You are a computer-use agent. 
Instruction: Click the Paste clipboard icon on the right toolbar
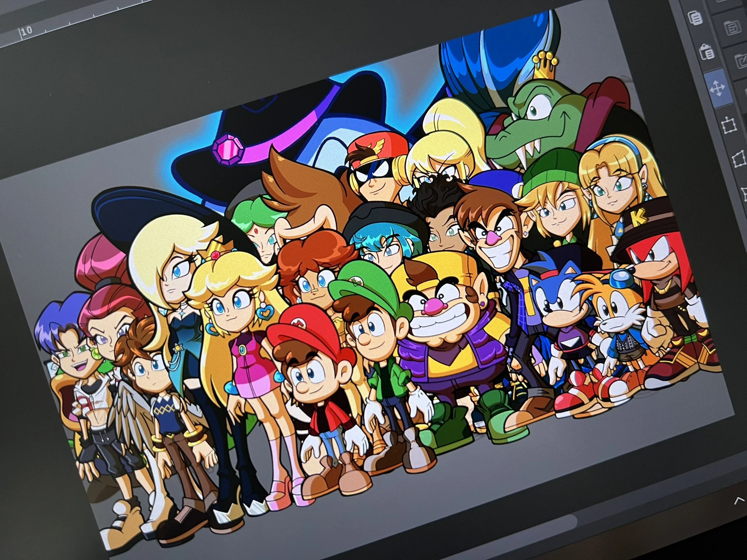(707, 53)
